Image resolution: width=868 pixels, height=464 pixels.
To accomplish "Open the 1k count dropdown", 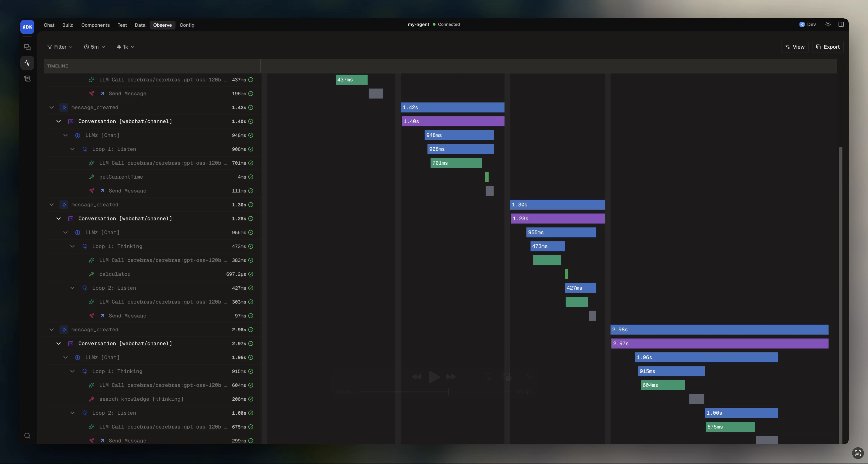I will click(125, 47).
